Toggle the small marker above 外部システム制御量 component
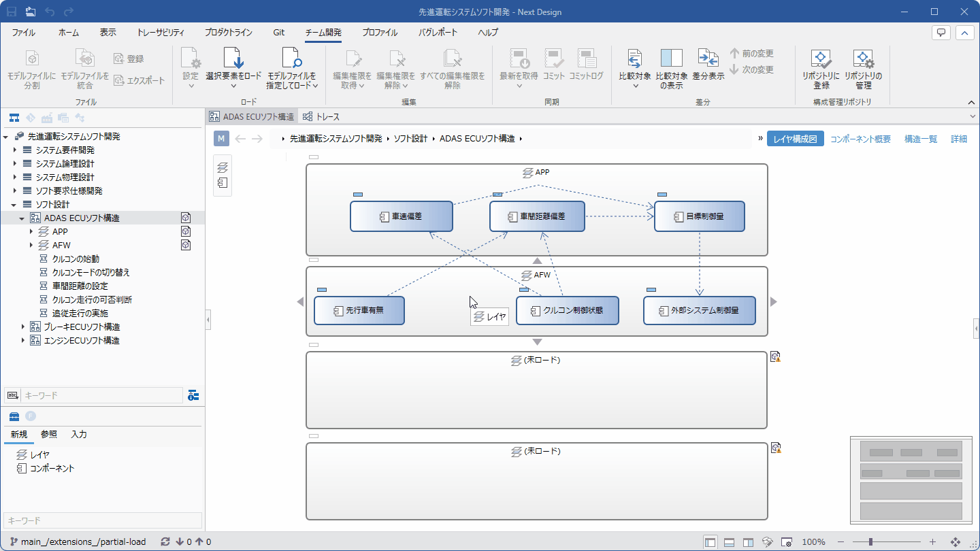980x551 pixels. point(651,290)
